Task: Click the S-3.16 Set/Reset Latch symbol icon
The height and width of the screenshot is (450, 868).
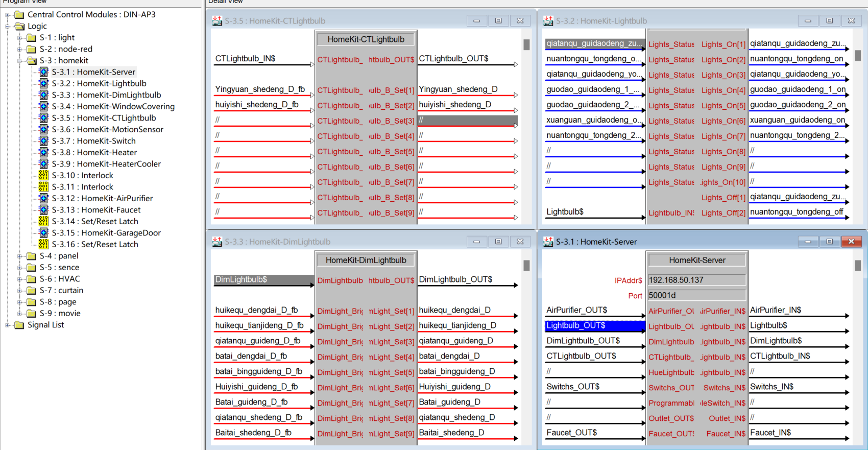Action: tap(44, 244)
